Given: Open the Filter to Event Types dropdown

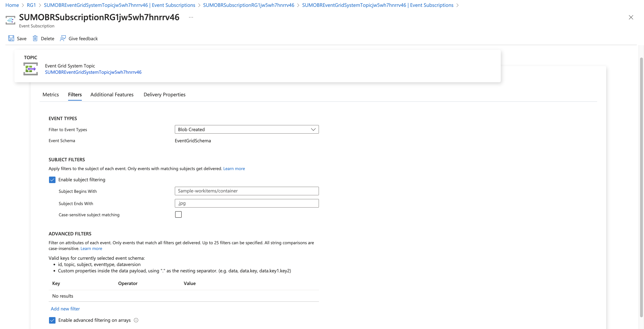Looking at the screenshot, I should coord(313,129).
